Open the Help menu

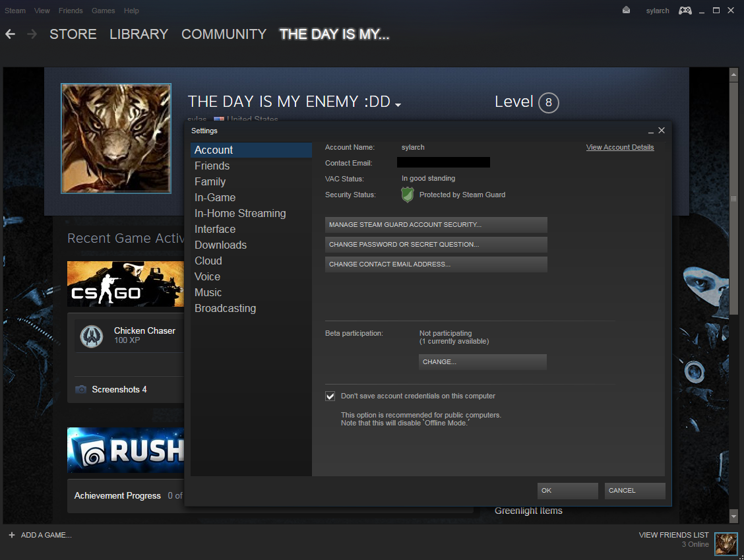click(x=131, y=11)
